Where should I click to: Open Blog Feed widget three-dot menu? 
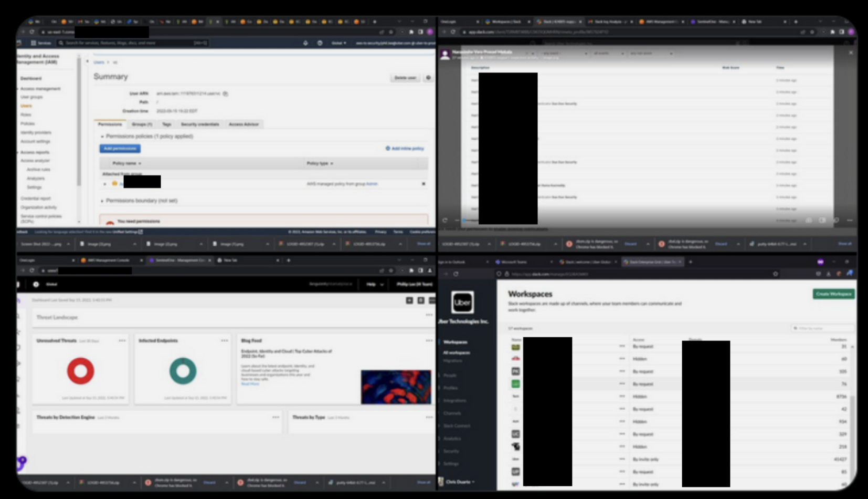point(429,340)
